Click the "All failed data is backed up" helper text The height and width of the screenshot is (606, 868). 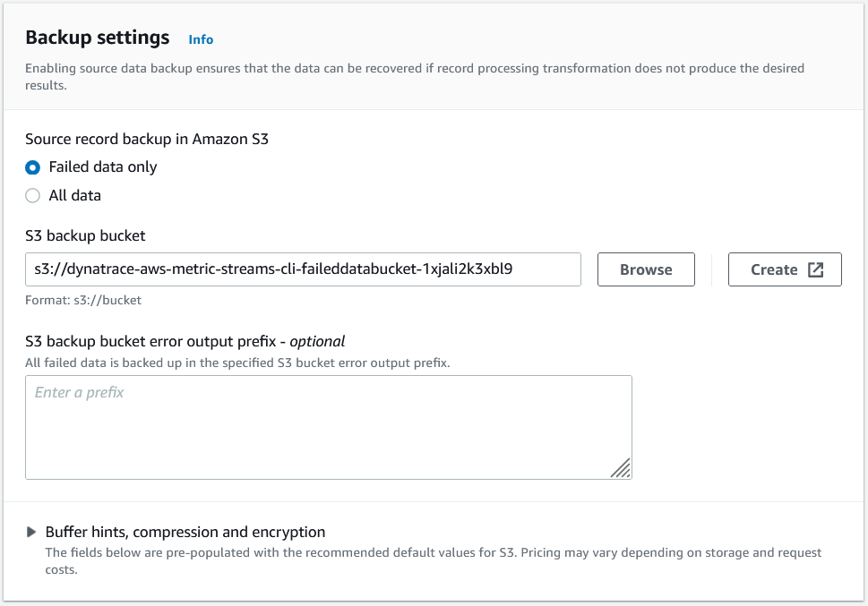(x=237, y=363)
